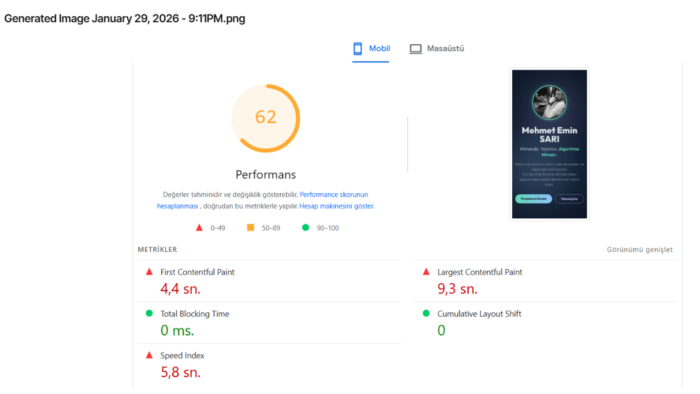
Task: Click the 'Performans' heading
Action: [x=266, y=174]
